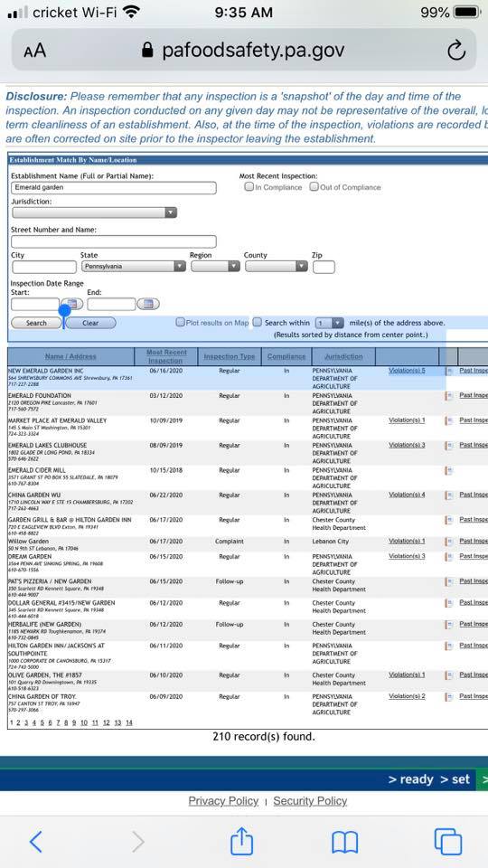488x868 pixels.
Task: Open the County dropdown
Action: click(277, 266)
